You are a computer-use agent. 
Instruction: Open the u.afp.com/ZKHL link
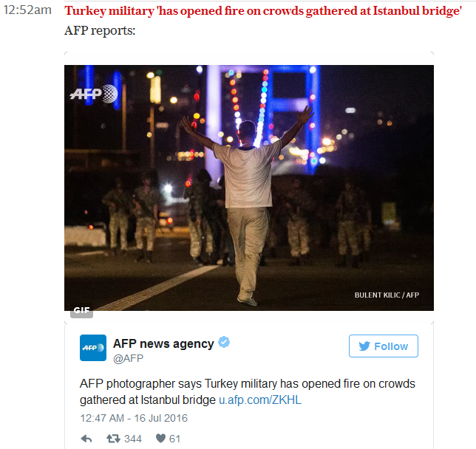[x=260, y=400]
